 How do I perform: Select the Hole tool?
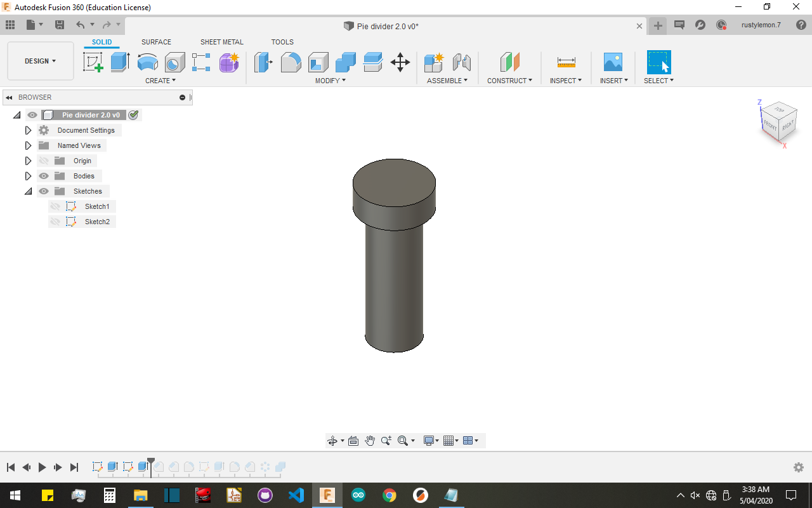pos(175,62)
